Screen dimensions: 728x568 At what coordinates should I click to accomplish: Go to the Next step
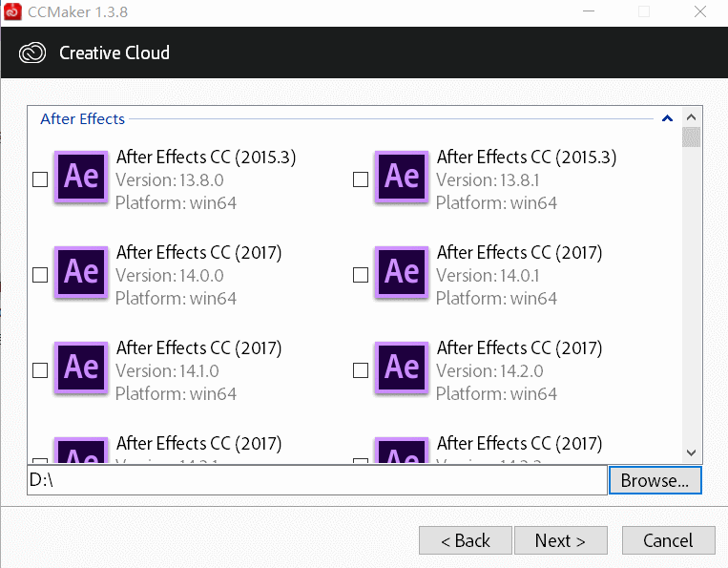click(x=560, y=540)
